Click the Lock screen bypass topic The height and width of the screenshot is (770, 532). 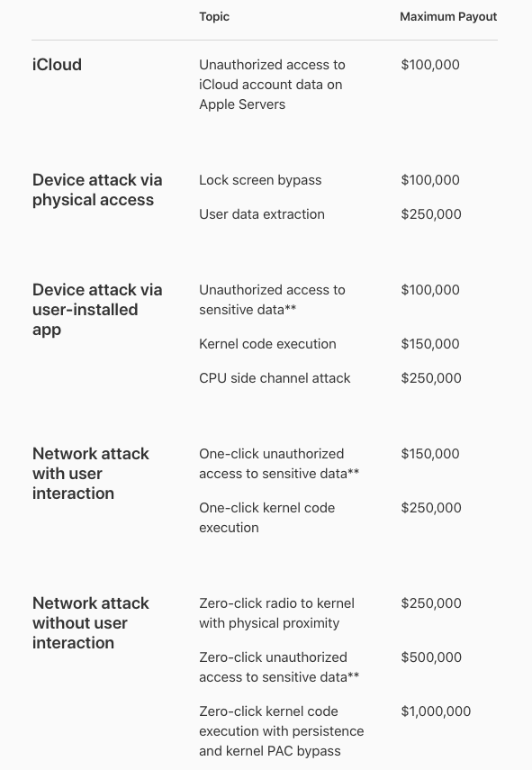(260, 180)
